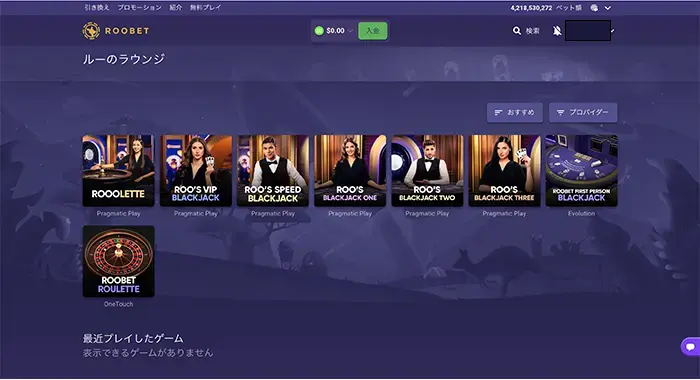700x380 pixels.
Task: Open the ROO'S VIP BLACKJACK game
Action: click(x=196, y=171)
